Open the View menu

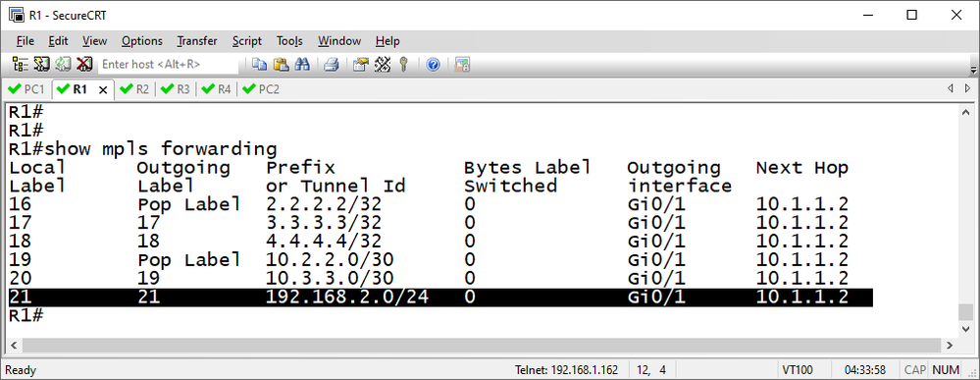tap(94, 41)
